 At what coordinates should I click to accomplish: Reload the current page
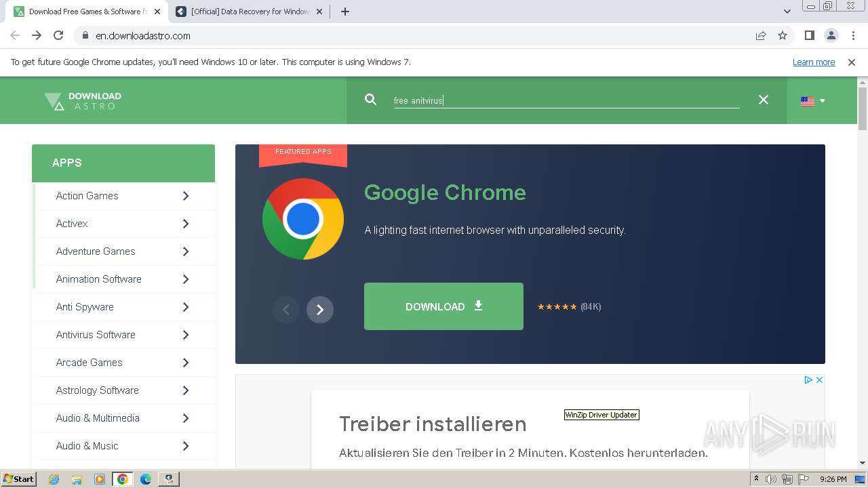point(58,35)
